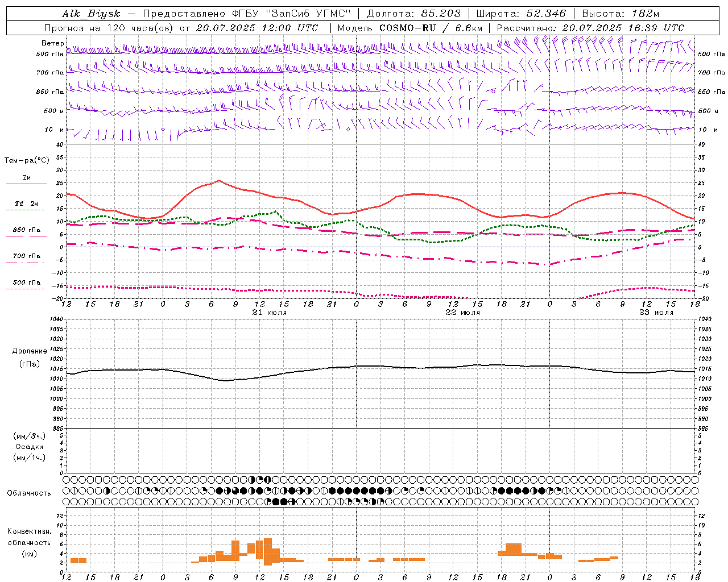This screenshot has width=728, height=582.
Task: Click the "22 июля" date marker
Action: click(463, 313)
